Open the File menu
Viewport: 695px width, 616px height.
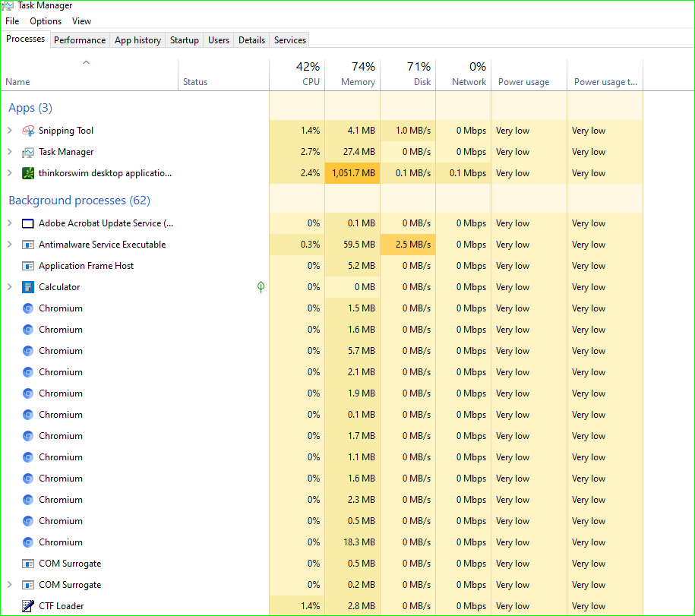(x=12, y=21)
